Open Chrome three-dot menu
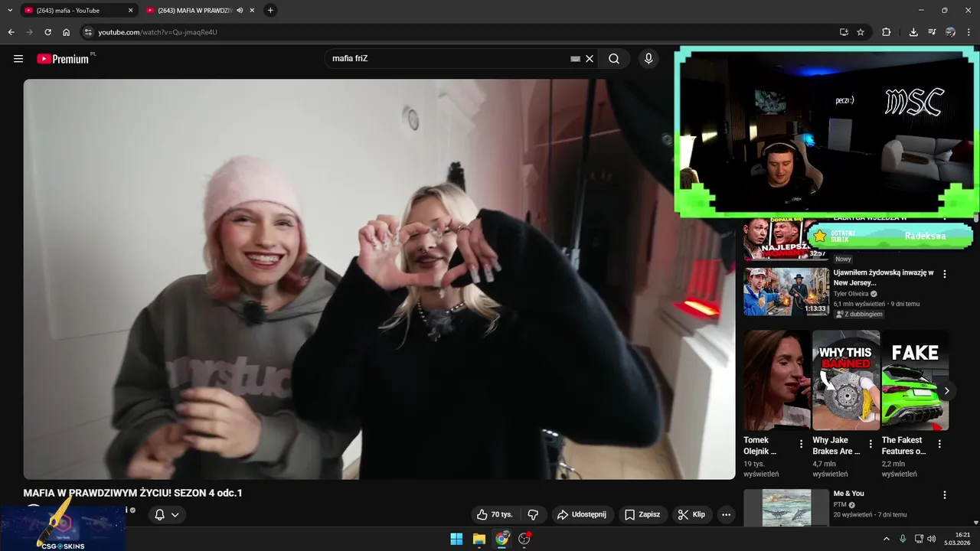980x551 pixels. 969,32
